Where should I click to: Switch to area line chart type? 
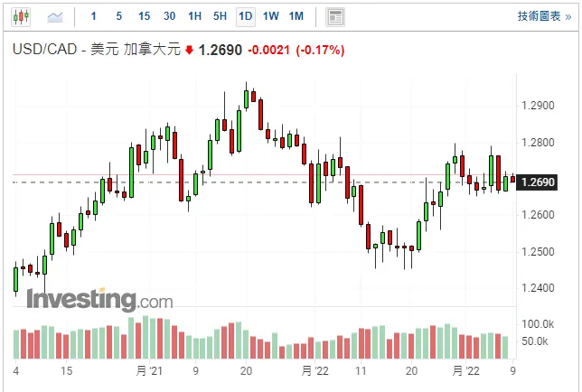(55, 16)
